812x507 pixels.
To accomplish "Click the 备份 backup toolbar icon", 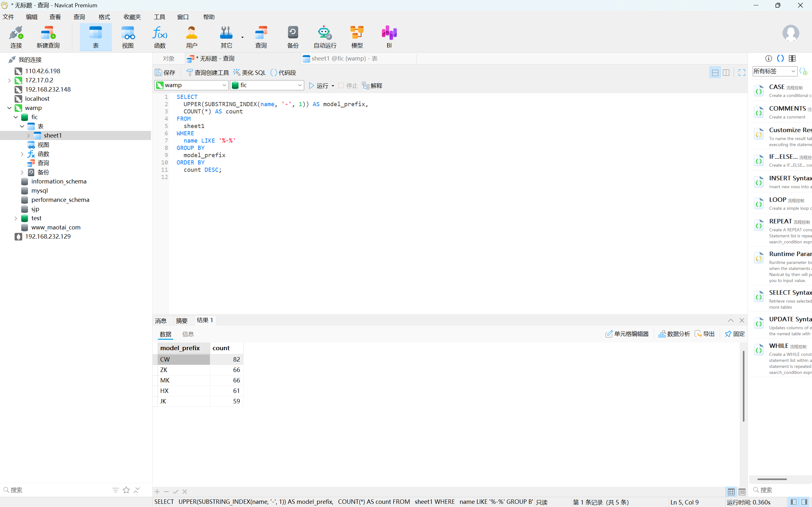I will tap(292, 37).
